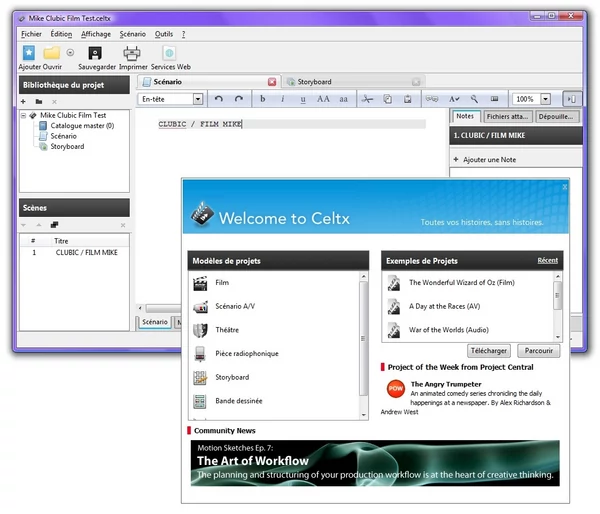
Task: Save the project with the Sauvegarder icon
Action: pyautogui.click(x=95, y=53)
